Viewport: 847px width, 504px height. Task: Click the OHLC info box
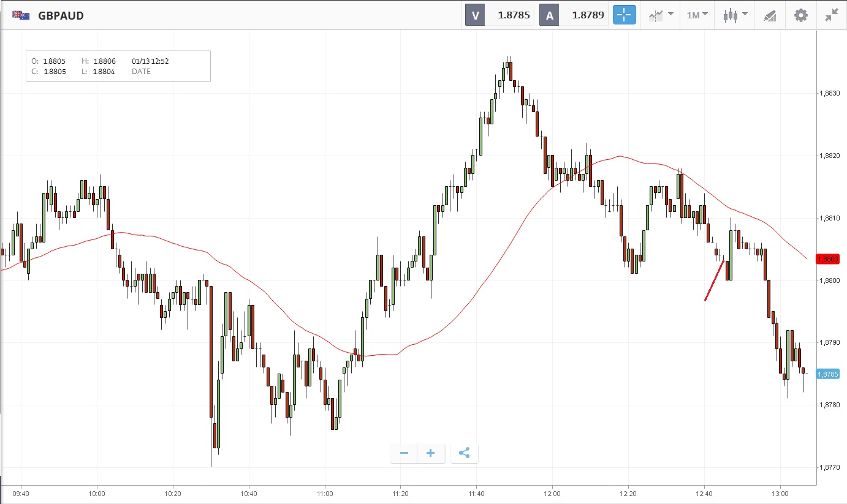coord(118,66)
